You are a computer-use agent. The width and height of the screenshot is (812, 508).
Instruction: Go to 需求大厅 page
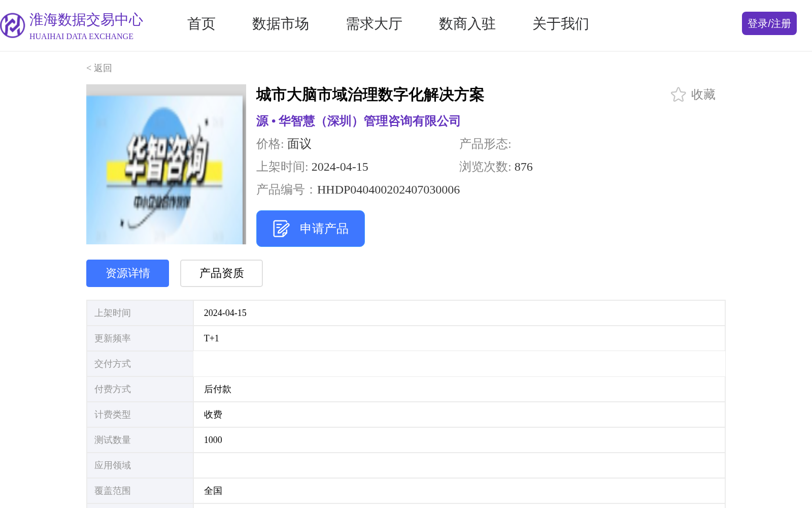coord(374,24)
